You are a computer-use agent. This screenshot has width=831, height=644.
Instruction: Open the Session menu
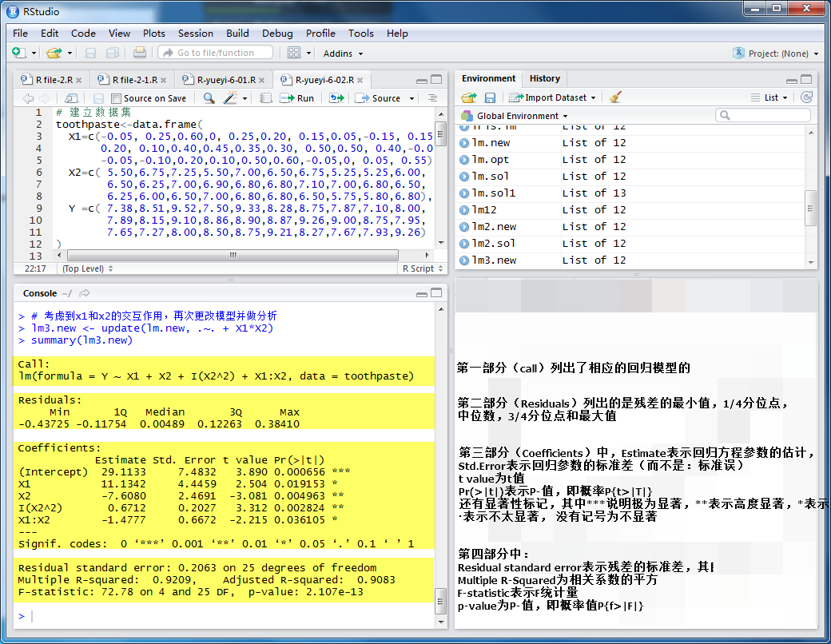tap(196, 34)
